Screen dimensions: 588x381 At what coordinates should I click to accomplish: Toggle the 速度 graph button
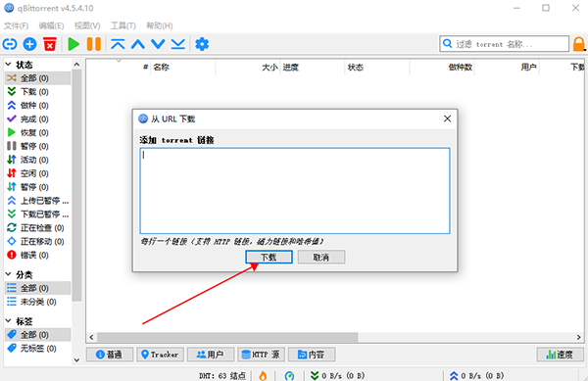click(x=561, y=355)
